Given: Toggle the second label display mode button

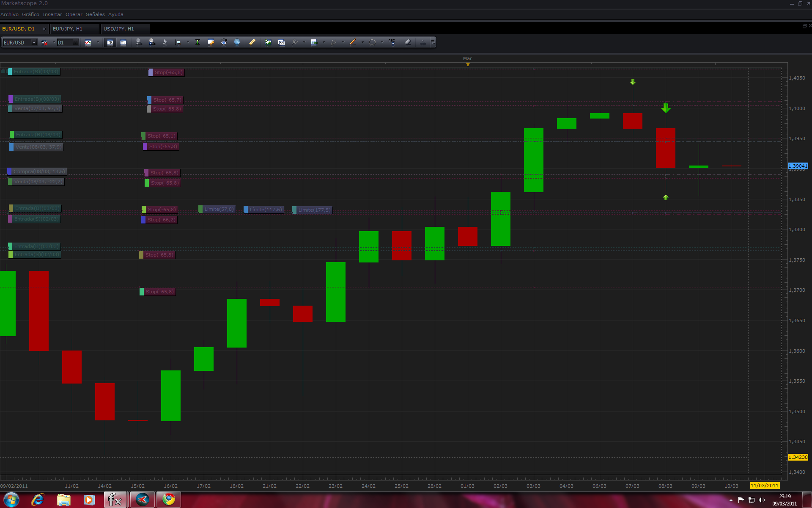Looking at the screenshot, I should coord(123,42).
